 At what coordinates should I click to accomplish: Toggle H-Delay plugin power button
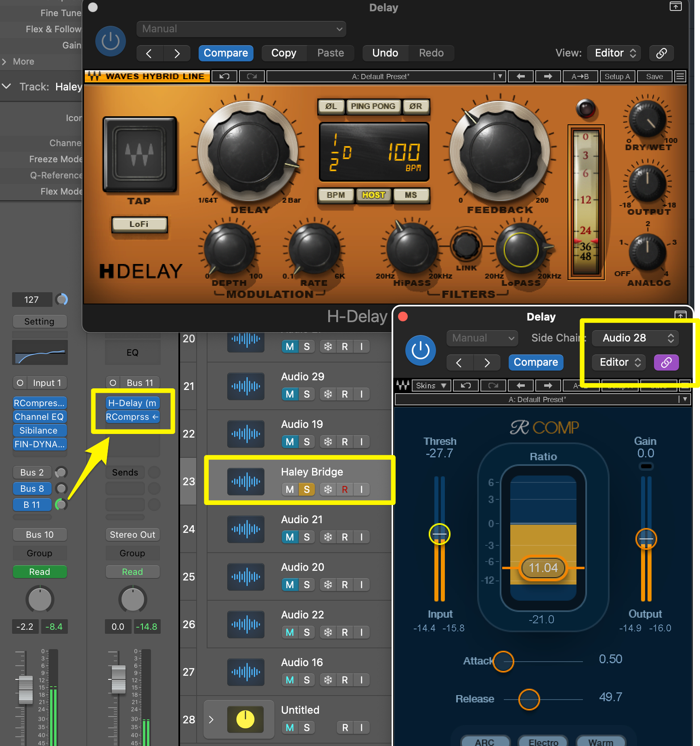(x=110, y=41)
